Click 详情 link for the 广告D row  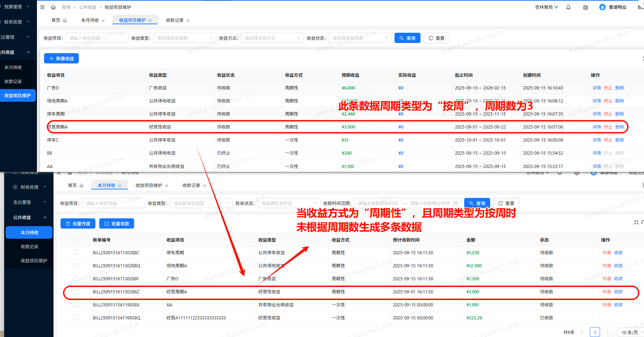(596, 88)
